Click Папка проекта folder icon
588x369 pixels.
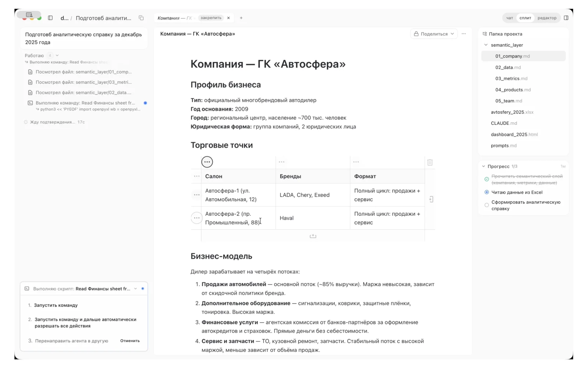pos(485,34)
